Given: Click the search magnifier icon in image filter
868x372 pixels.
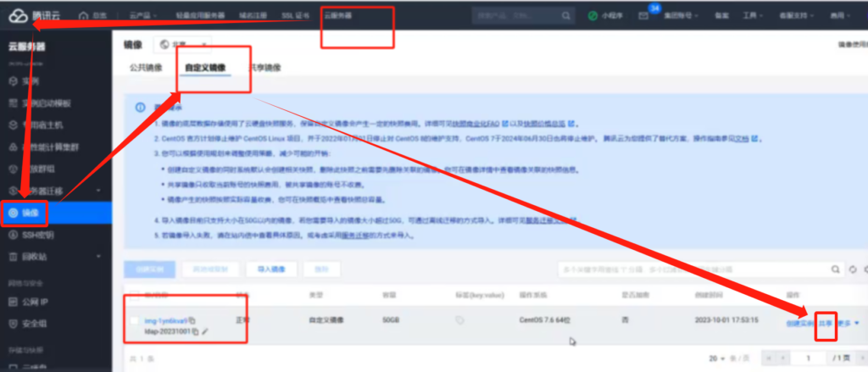Looking at the screenshot, I should 835,269.
